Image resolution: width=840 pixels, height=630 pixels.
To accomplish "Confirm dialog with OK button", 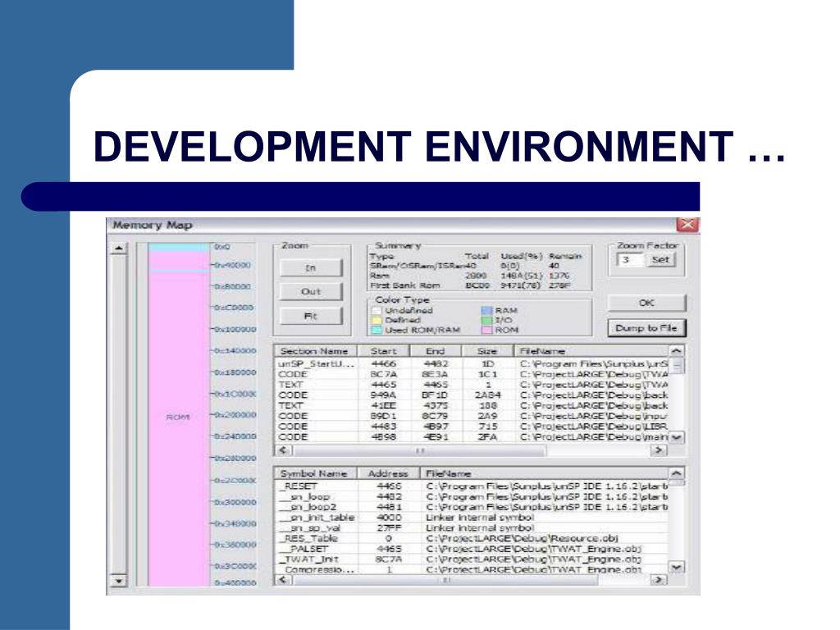I will 646,303.
